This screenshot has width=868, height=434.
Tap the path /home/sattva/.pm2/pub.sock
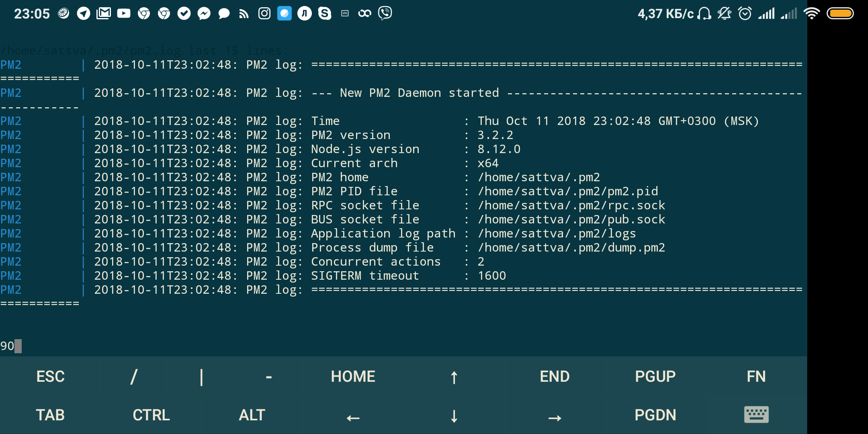[x=571, y=219]
